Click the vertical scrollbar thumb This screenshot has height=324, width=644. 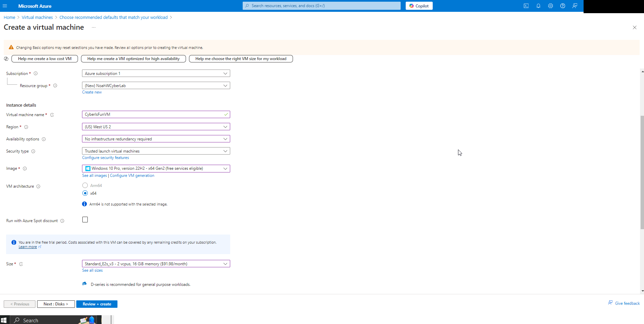point(642,172)
